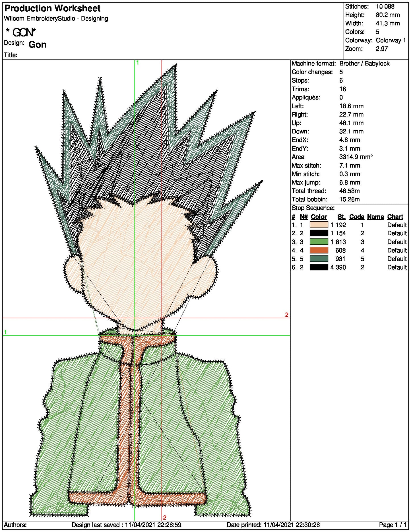Click the 'Date printed' timestamp
This screenshot has width=411, height=532.
pos(273,525)
